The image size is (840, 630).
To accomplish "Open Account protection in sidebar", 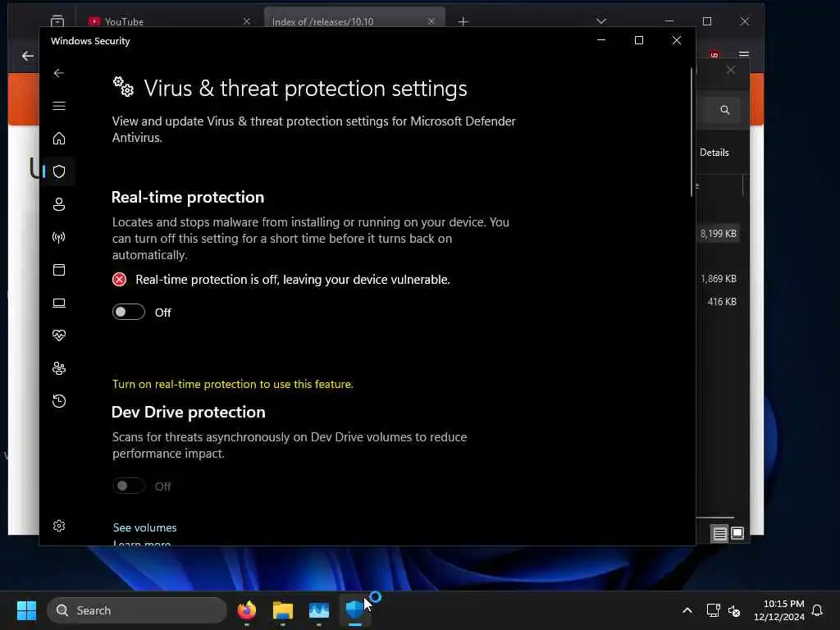I will point(59,204).
